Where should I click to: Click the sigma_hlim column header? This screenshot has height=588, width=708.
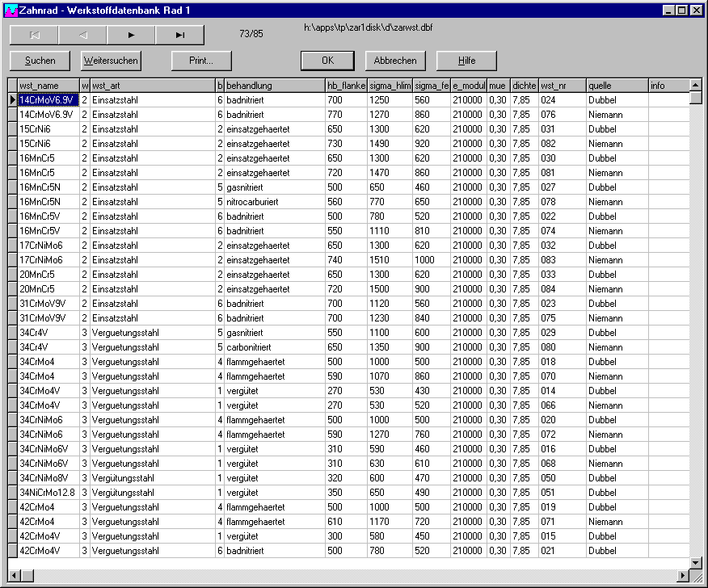(x=390, y=86)
